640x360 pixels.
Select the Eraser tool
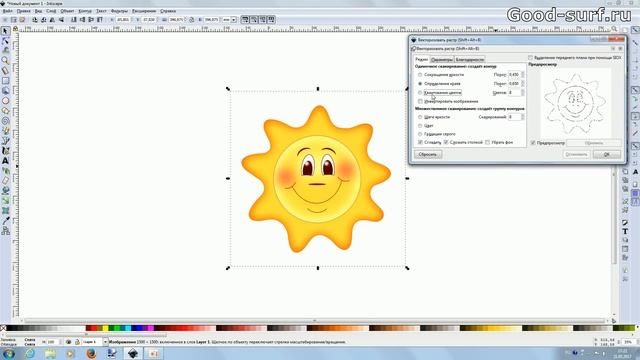pyautogui.click(x=5, y=181)
